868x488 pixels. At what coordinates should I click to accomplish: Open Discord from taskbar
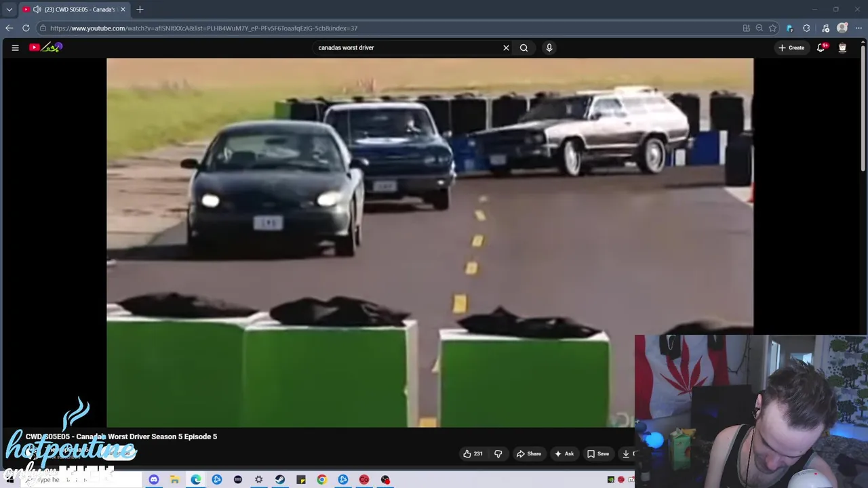(x=153, y=480)
